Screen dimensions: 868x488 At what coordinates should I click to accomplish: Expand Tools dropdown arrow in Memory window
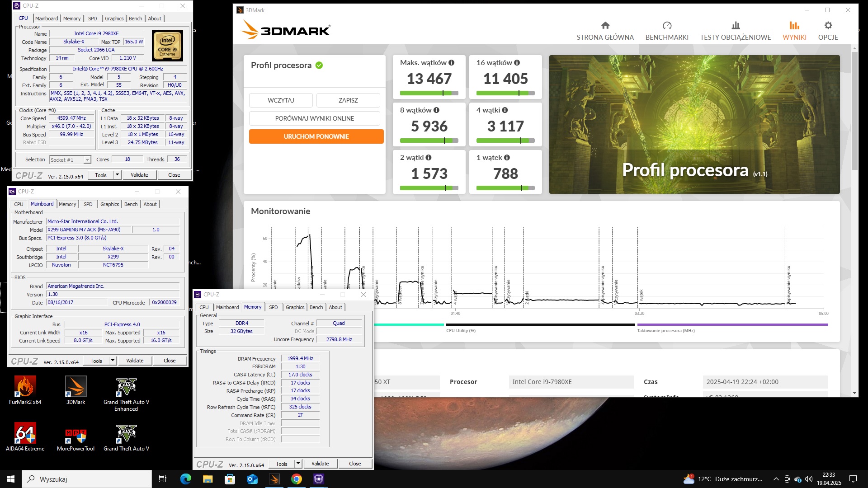[298, 464]
